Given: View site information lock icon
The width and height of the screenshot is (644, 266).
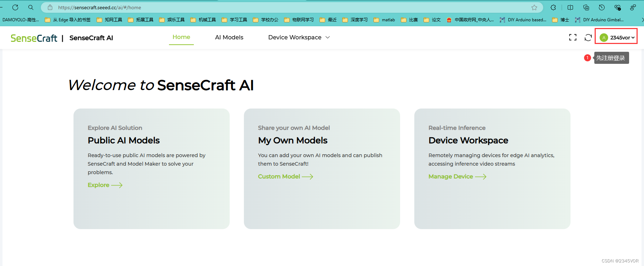Looking at the screenshot, I should pos(50,7).
